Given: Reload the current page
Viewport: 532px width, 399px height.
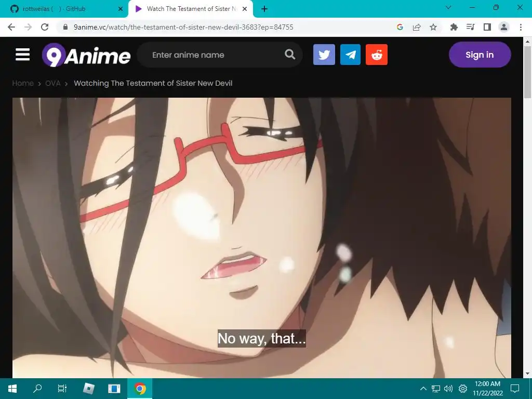Looking at the screenshot, I should point(45,27).
